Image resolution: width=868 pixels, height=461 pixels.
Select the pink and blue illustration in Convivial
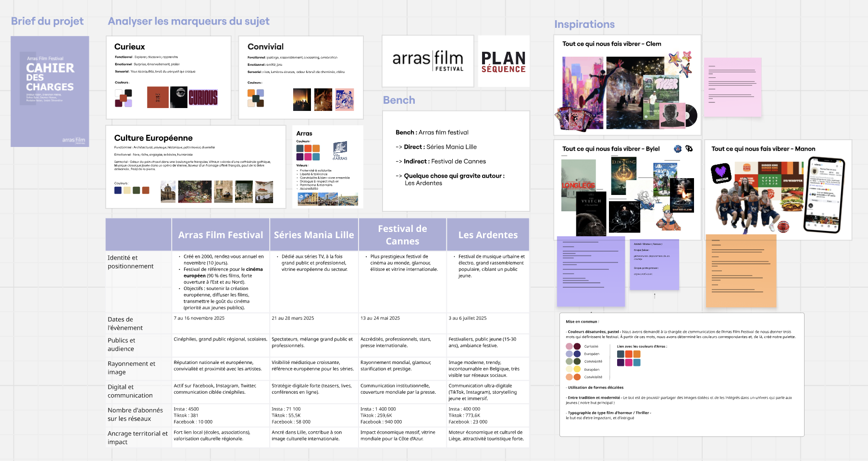(345, 99)
